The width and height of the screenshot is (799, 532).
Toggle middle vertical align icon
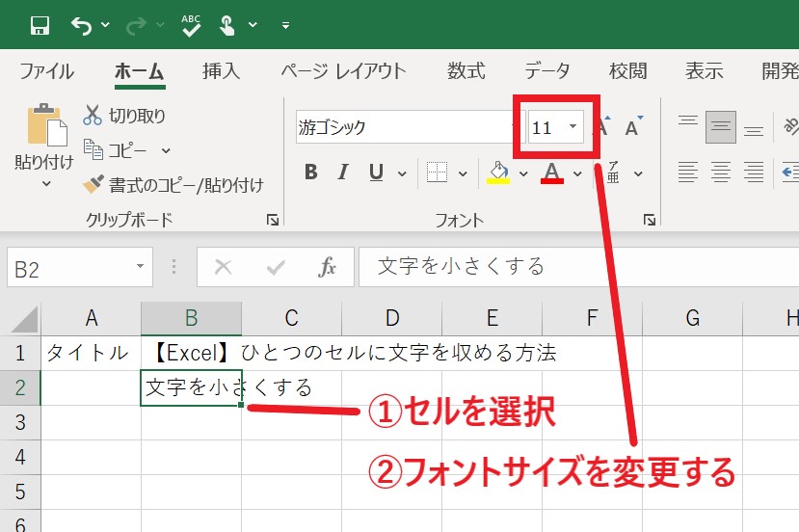(721, 126)
